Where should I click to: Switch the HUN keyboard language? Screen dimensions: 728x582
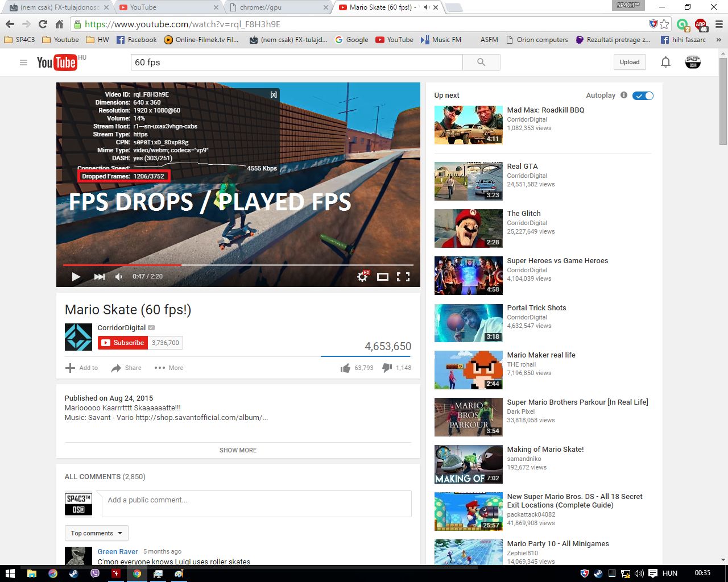(670, 573)
